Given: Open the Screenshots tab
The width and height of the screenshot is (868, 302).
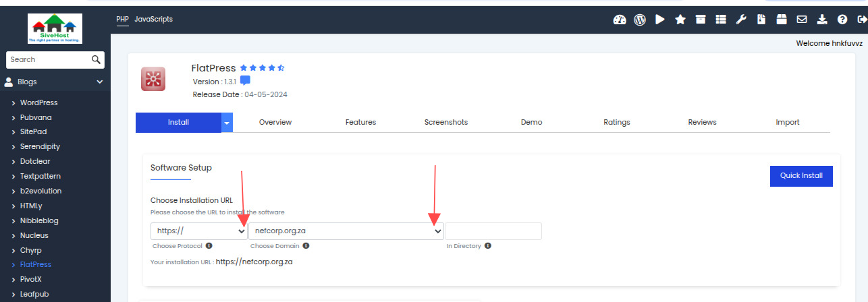Looking at the screenshot, I should (446, 123).
